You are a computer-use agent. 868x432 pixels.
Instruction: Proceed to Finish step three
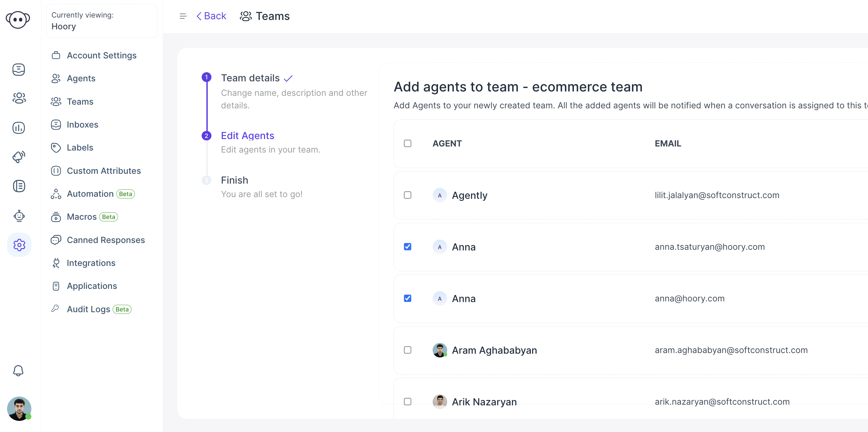(x=234, y=180)
